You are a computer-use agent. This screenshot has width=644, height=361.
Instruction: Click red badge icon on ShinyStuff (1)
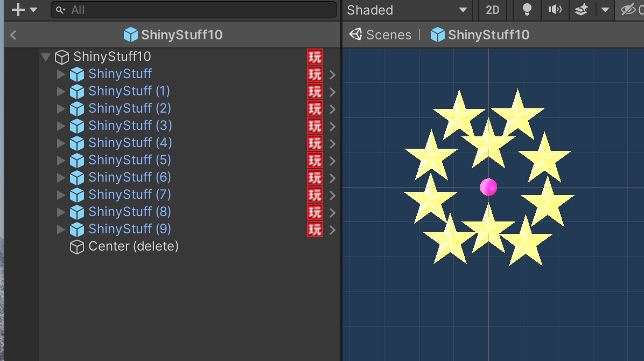[x=315, y=91]
